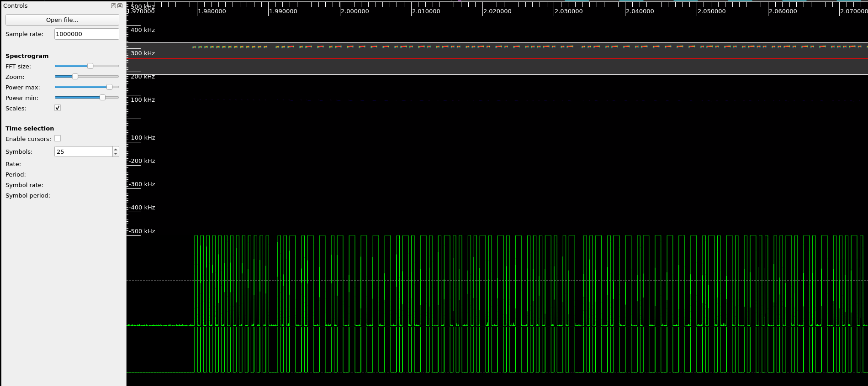Increase the Symbols count with up arrow
The image size is (868, 386).
116,149
